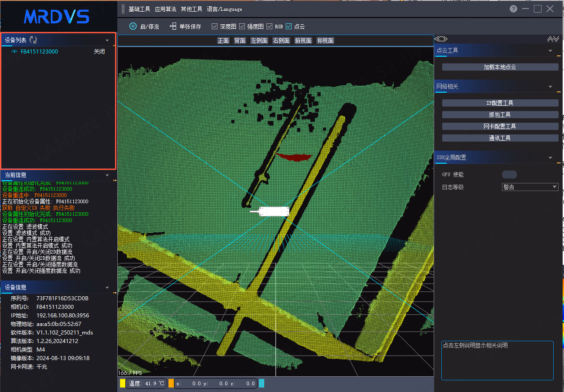Refresh the device list with refresh icon
The height and width of the screenshot is (392, 564).
(33, 40)
